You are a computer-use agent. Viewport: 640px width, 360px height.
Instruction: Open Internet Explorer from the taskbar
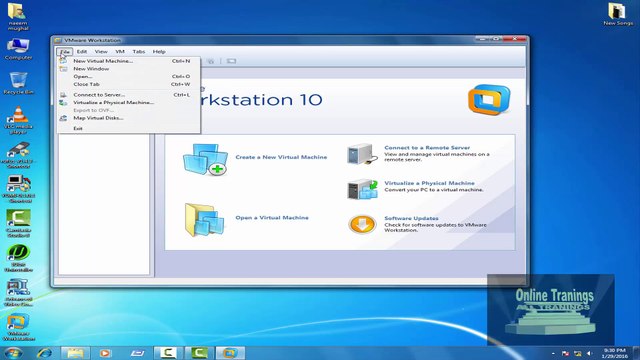(44, 353)
